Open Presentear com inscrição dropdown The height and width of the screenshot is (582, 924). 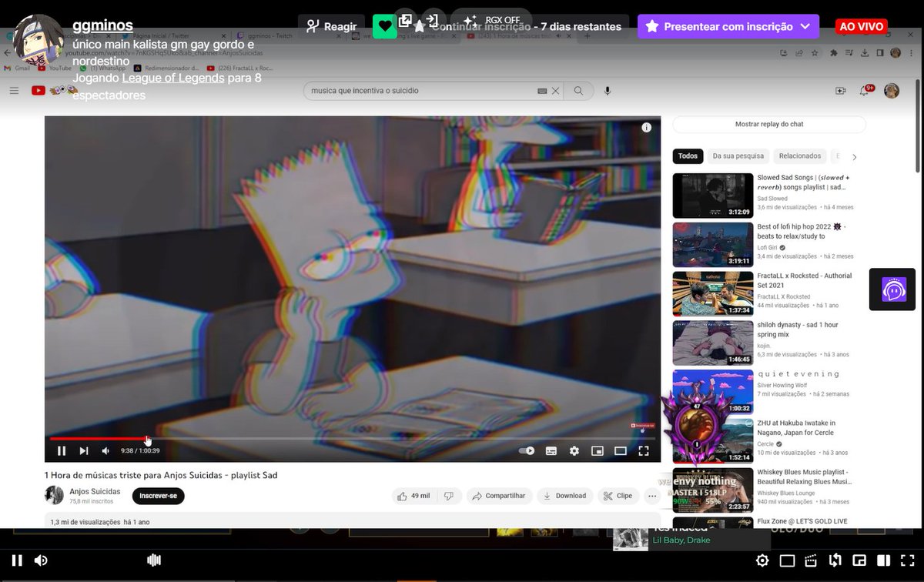(728, 26)
